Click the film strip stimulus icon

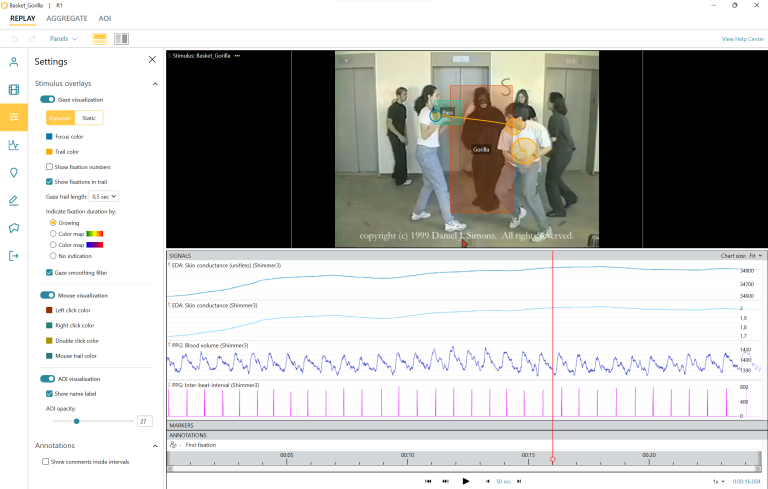click(x=14, y=90)
